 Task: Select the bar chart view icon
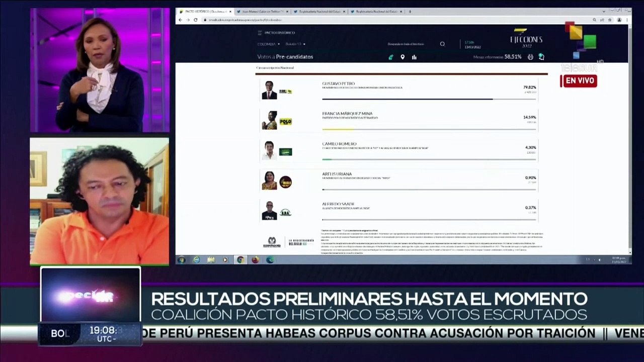coord(414,57)
